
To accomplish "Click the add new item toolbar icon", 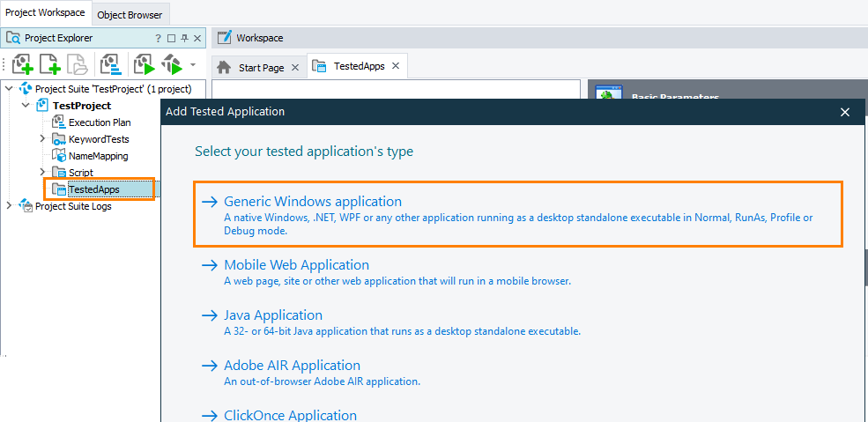I will coord(51,65).
